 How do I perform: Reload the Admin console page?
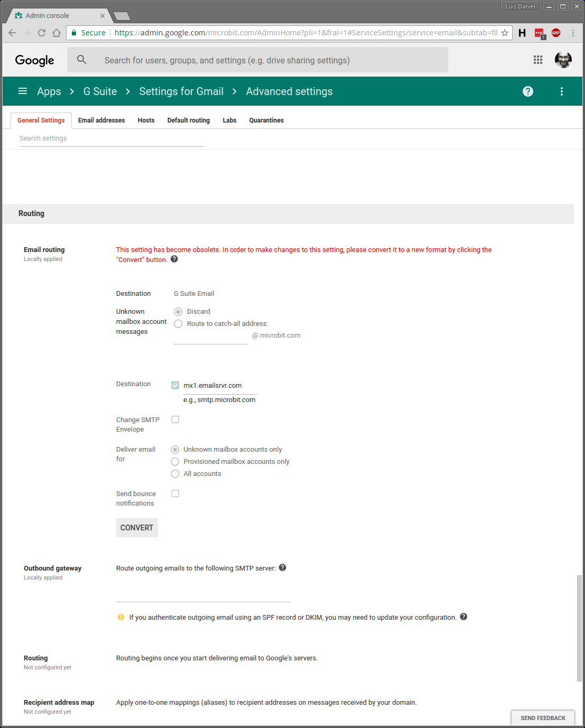42,33
